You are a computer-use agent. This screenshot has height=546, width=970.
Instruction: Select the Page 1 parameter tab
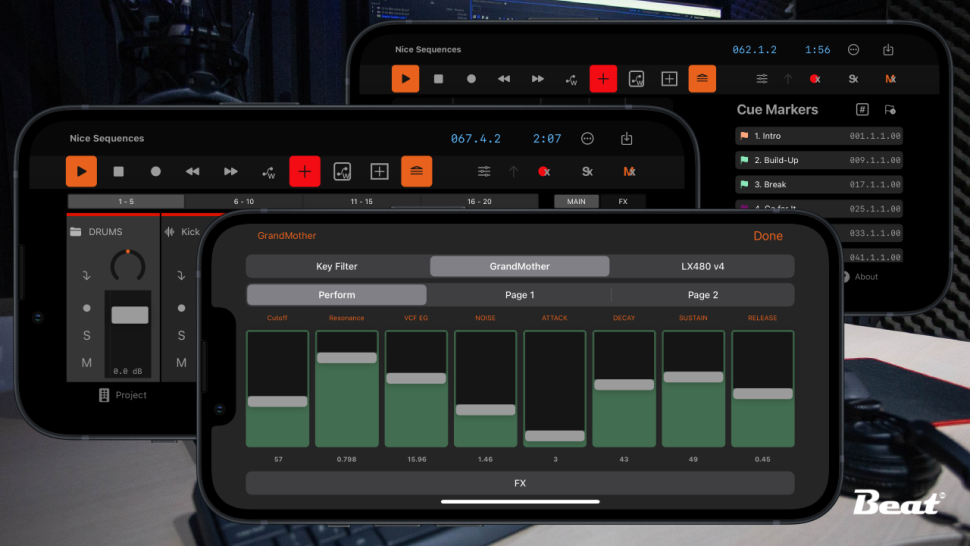pos(519,295)
